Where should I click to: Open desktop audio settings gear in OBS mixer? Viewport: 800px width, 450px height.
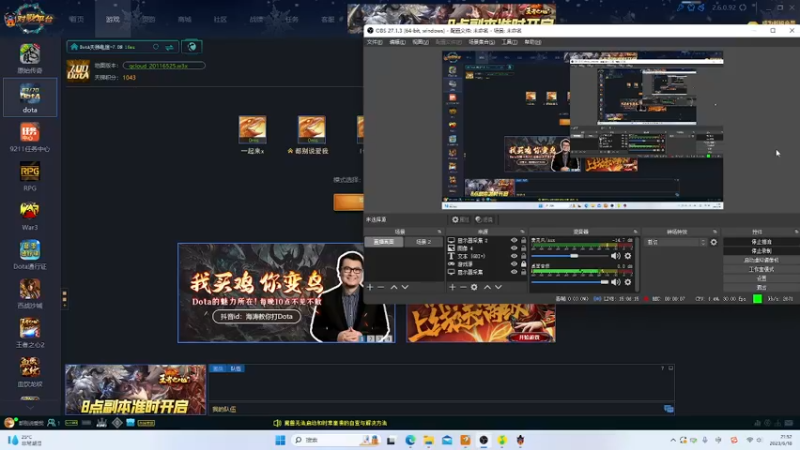pos(628,282)
